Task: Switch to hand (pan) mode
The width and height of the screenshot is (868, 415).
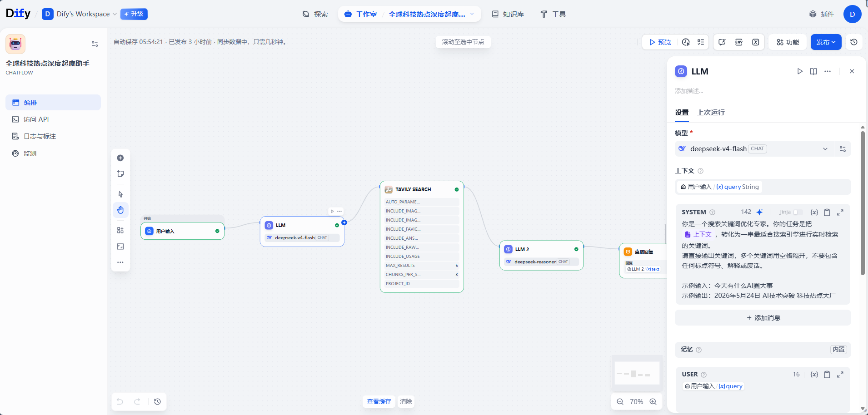Action: click(x=120, y=210)
